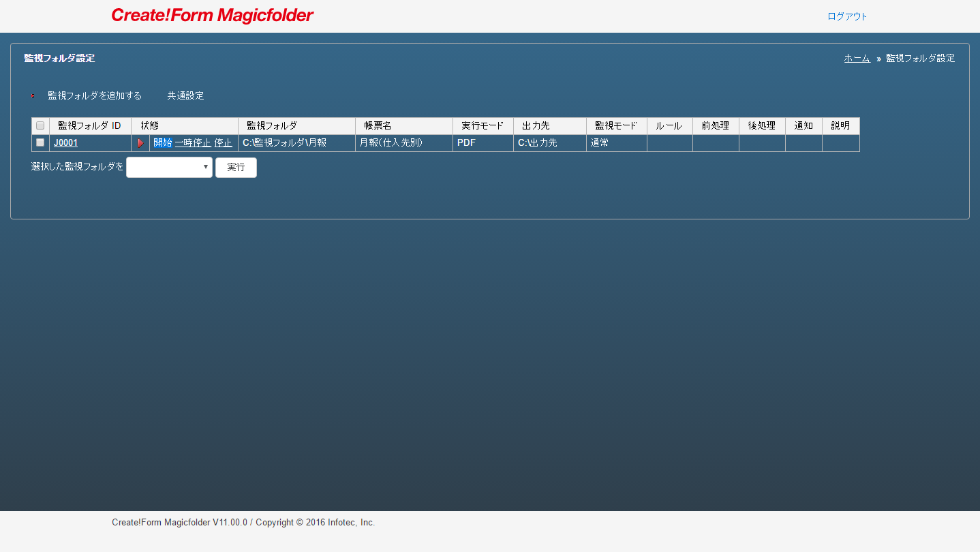Open 共通設定
Viewport: 980px width, 552px height.
click(x=185, y=95)
